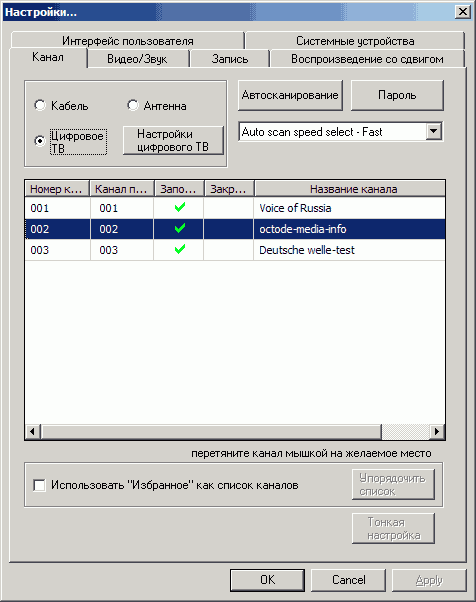Image resolution: width=476 pixels, height=602 pixels.
Task: Switch to the Интерфейс пользователя tab
Action: point(127,41)
